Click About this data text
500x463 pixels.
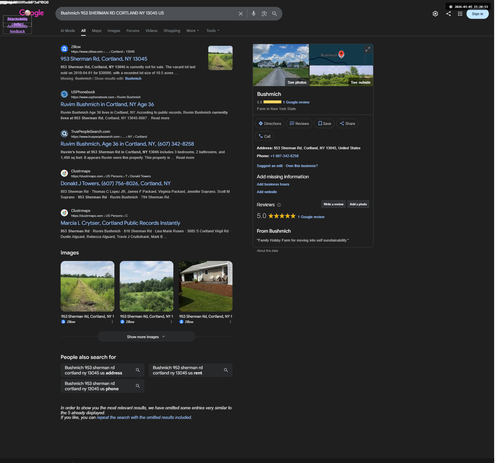tap(267, 251)
